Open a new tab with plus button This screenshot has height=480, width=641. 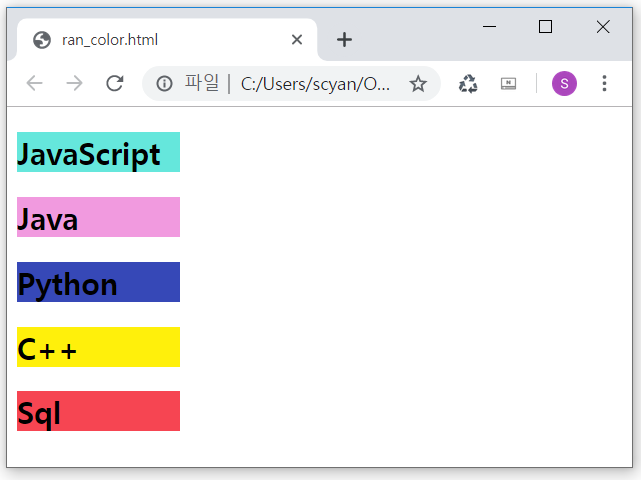[344, 40]
